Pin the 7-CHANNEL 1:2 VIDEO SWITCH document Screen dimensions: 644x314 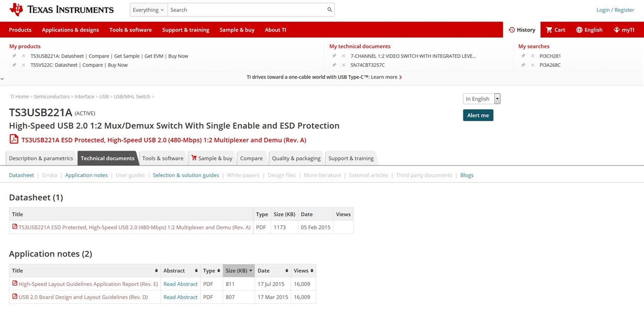[x=334, y=56]
